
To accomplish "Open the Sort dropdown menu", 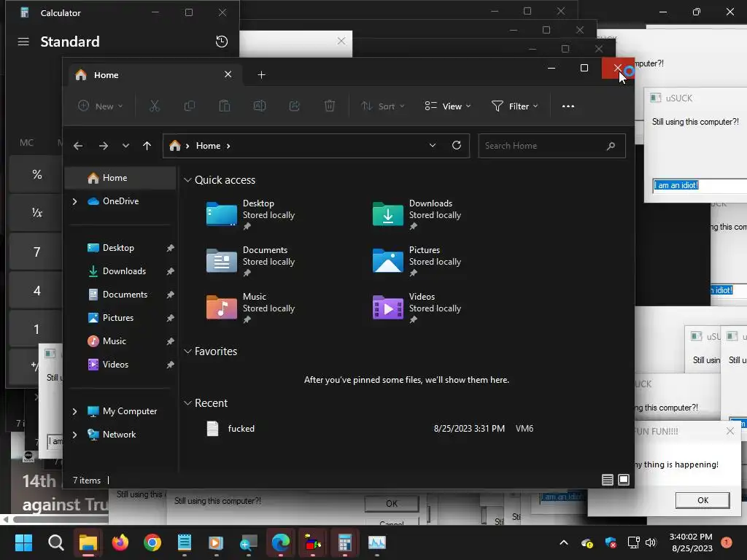I will coord(382,106).
